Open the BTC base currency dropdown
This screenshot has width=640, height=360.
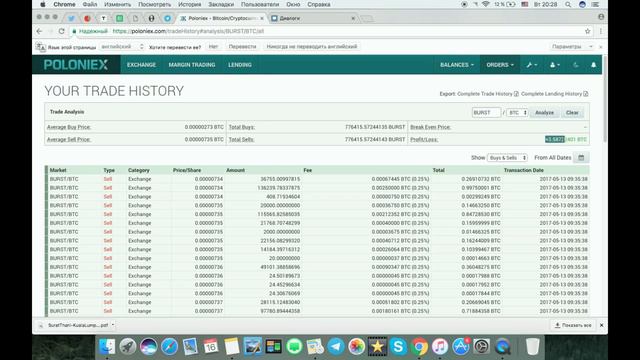click(517, 112)
